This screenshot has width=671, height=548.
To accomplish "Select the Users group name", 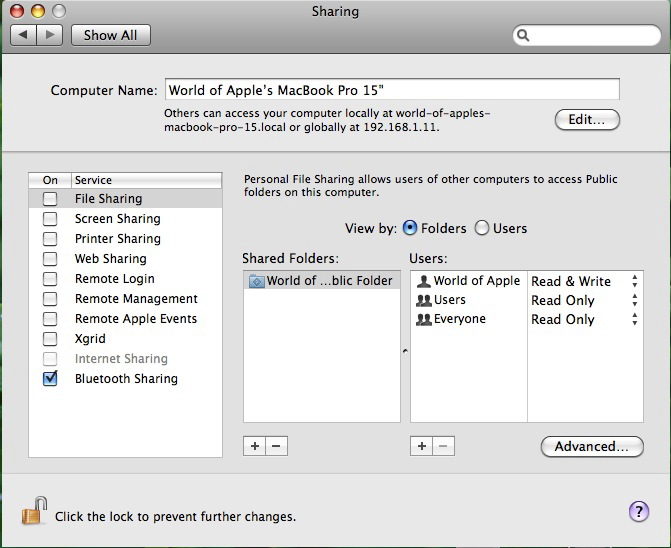I will tap(450, 300).
